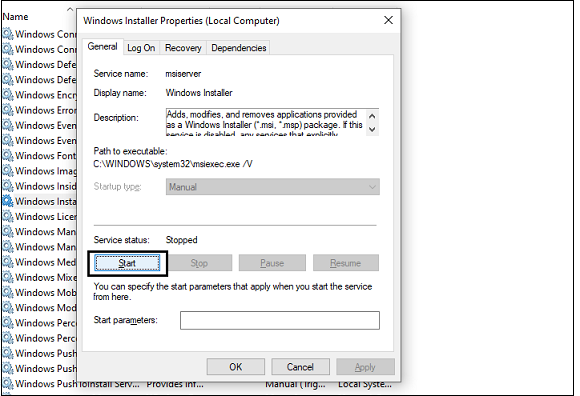Click the gear icon beside Windows Imag service
Viewport: 580px width, 396px height.
tap(8, 170)
